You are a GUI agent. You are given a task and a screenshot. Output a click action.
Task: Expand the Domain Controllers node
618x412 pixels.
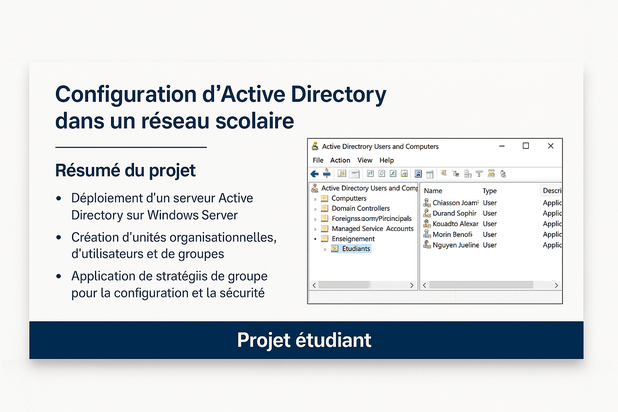[x=315, y=209]
